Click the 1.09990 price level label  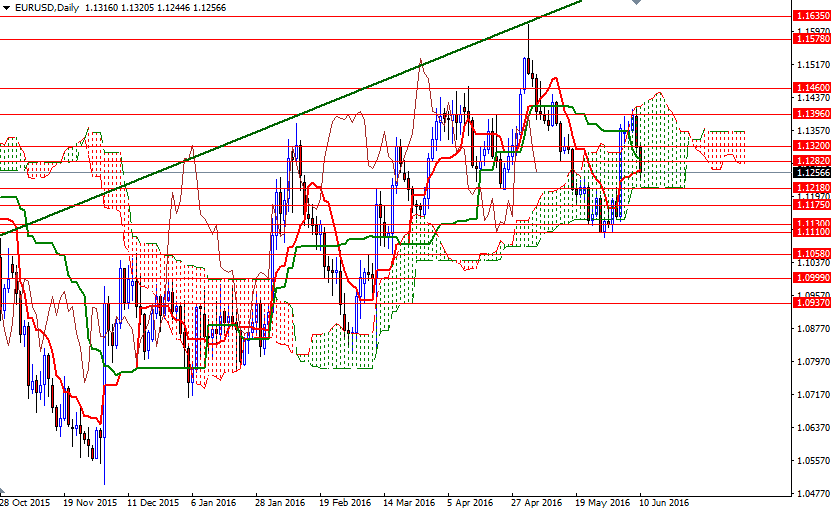coord(810,277)
